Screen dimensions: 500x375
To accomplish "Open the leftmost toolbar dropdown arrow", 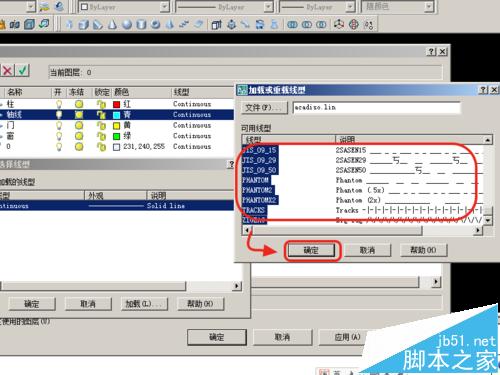I will (31, 7).
